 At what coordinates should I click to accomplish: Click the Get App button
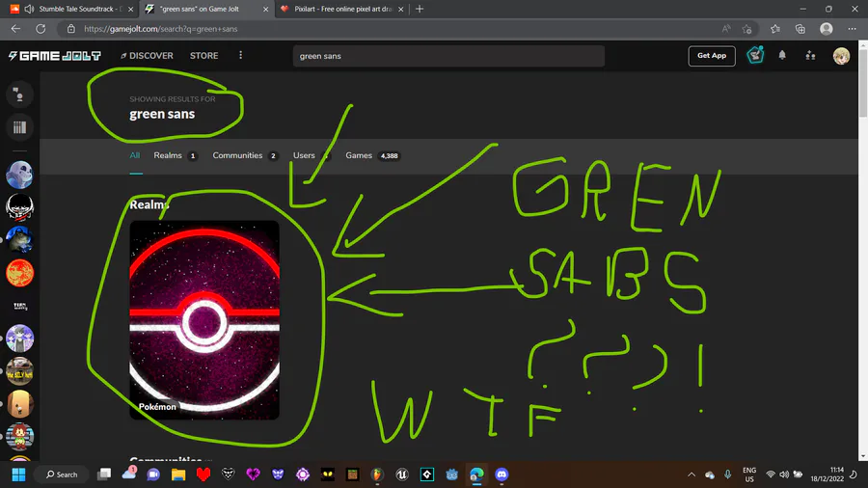pyautogui.click(x=712, y=56)
